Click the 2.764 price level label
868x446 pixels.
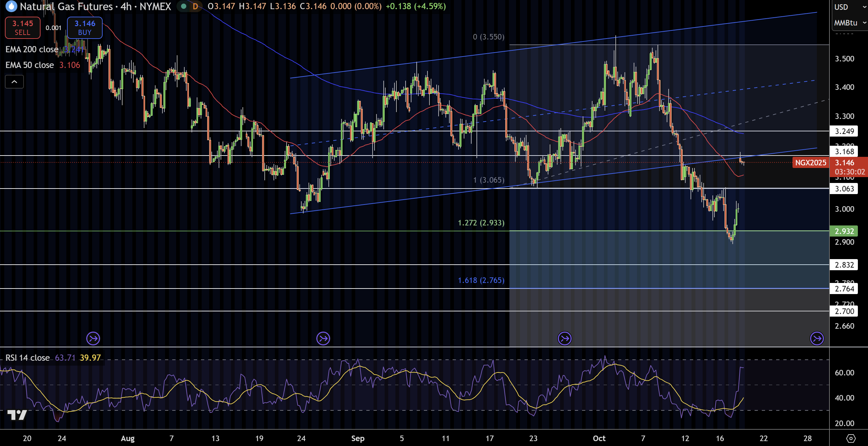pyautogui.click(x=844, y=289)
